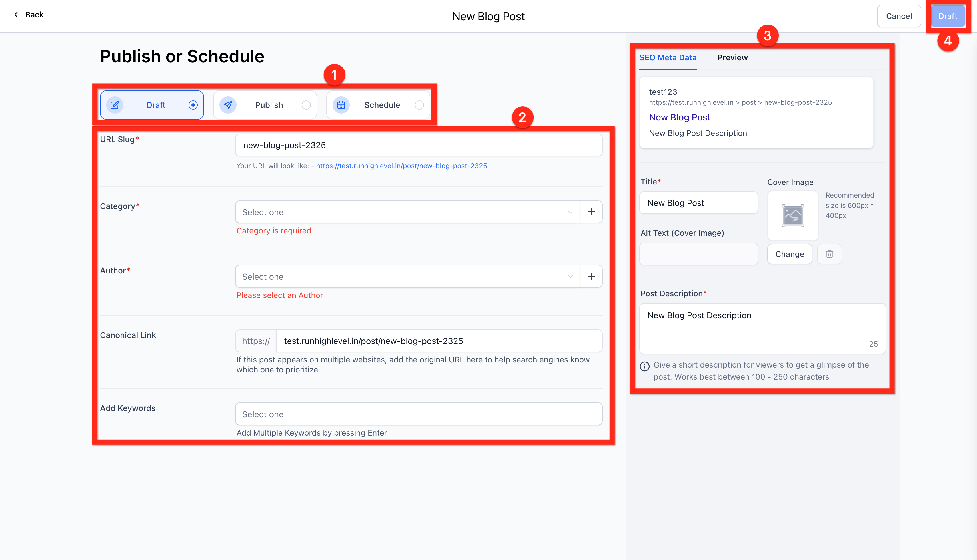
Task: Click the info icon below Post Description
Action: click(x=645, y=366)
